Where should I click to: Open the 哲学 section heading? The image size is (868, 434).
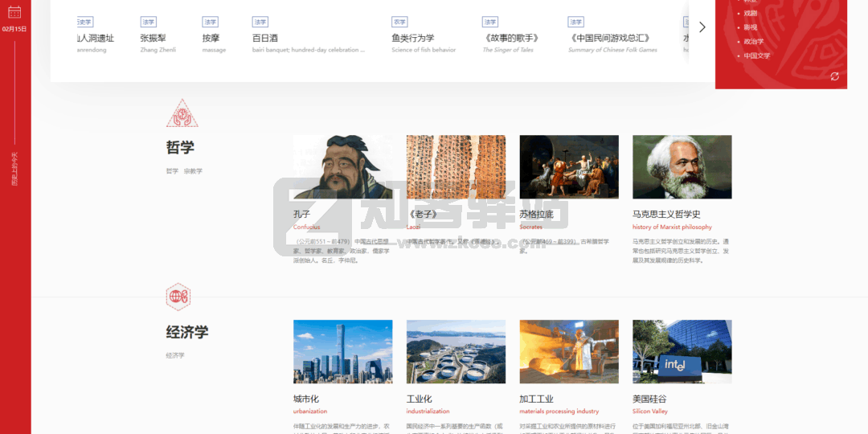(x=180, y=148)
